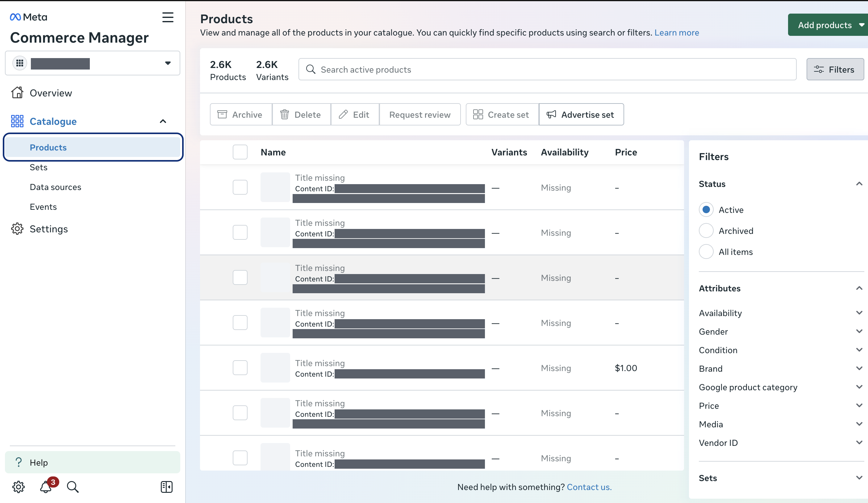Toggle the Filters button
Image resolution: width=868 pixels, height=503 pixels.
click(835, 69)
